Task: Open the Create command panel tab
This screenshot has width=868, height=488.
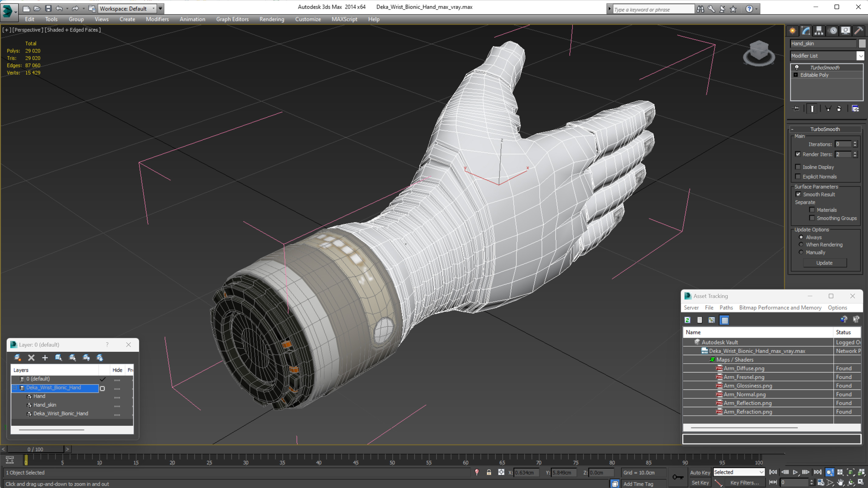Action: 793,31
